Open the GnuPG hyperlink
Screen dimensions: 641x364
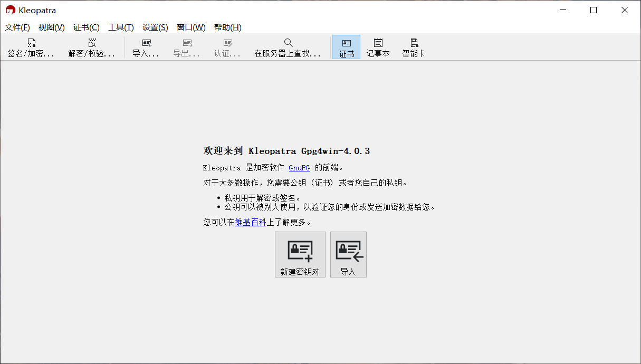(299, 168)
